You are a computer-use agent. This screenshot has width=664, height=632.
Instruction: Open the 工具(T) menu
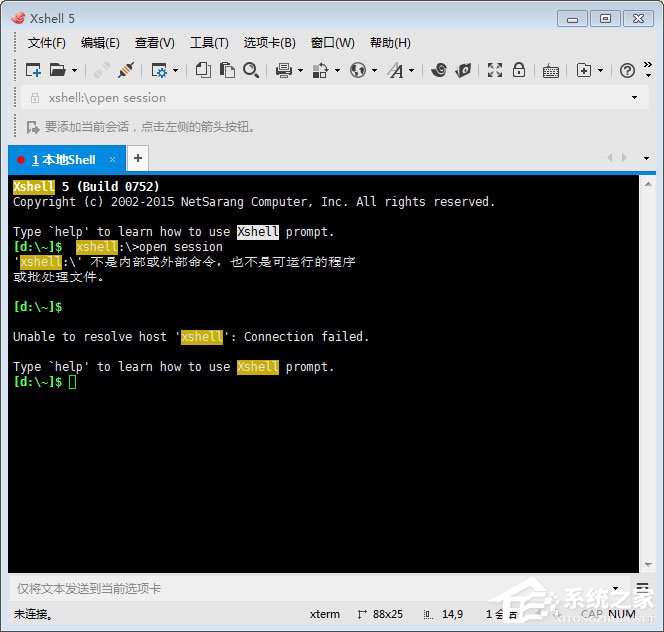(x=209, y=43)
